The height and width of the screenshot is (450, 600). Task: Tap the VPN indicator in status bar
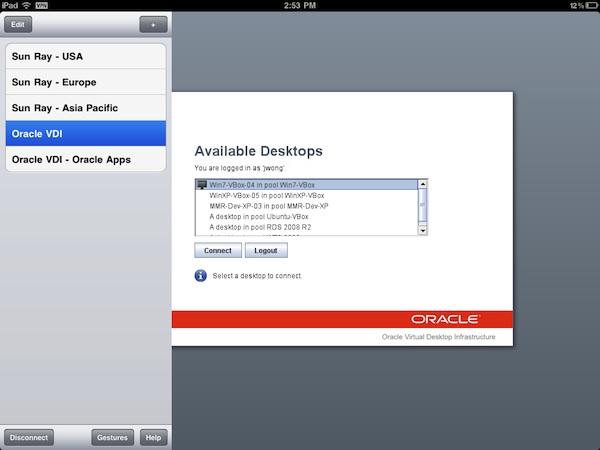tap(41, 5)
